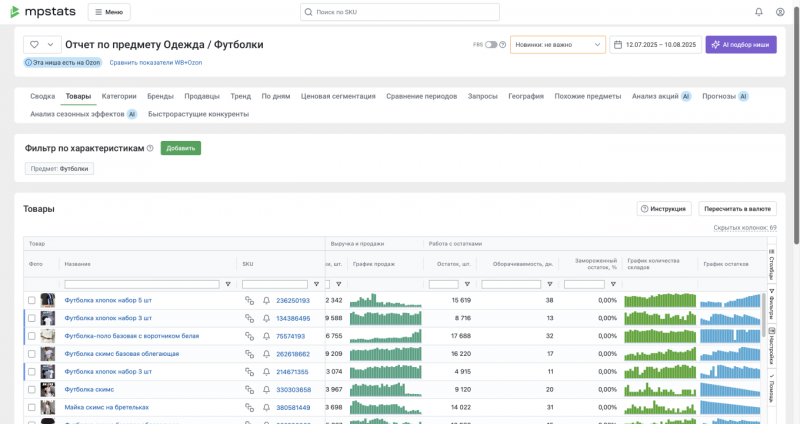The height and width of the screenshot is (424, 800).
Task: Click the bell icon for SKU 134386495
Action: (266, 318)
